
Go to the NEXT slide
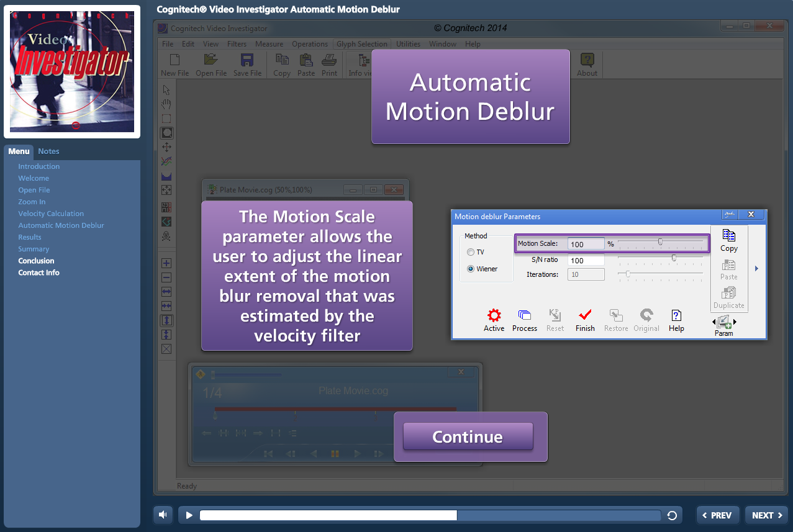click(x=767, y=515)
